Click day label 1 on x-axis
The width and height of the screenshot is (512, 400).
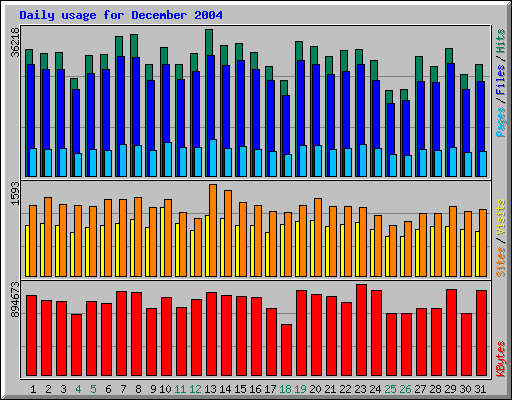click(x=33, y=389)
